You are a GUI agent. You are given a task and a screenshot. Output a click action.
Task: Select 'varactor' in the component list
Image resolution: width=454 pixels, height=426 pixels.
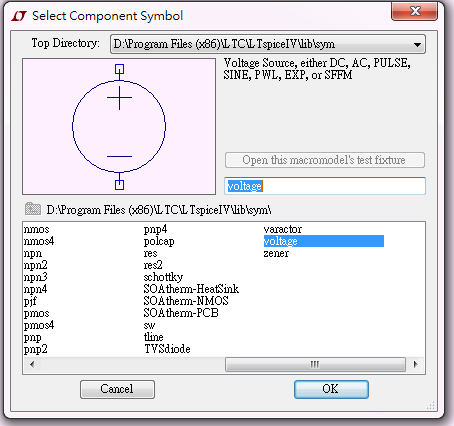283,229
